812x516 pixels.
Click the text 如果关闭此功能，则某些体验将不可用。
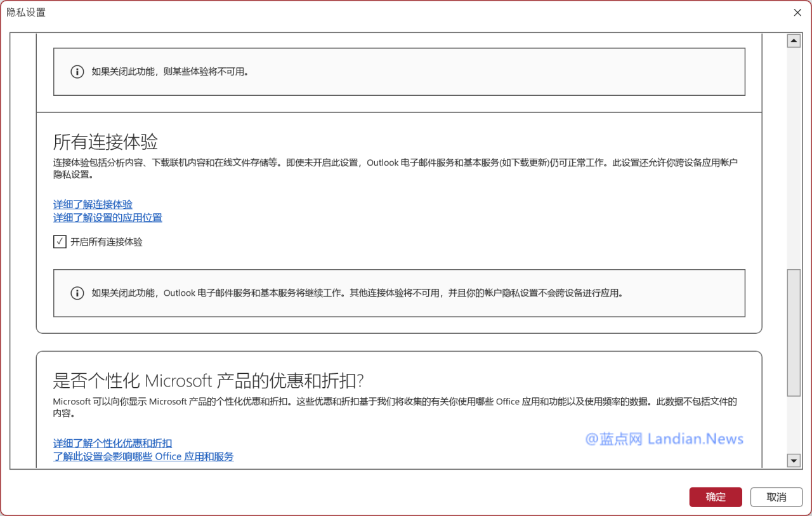[171, 72]
